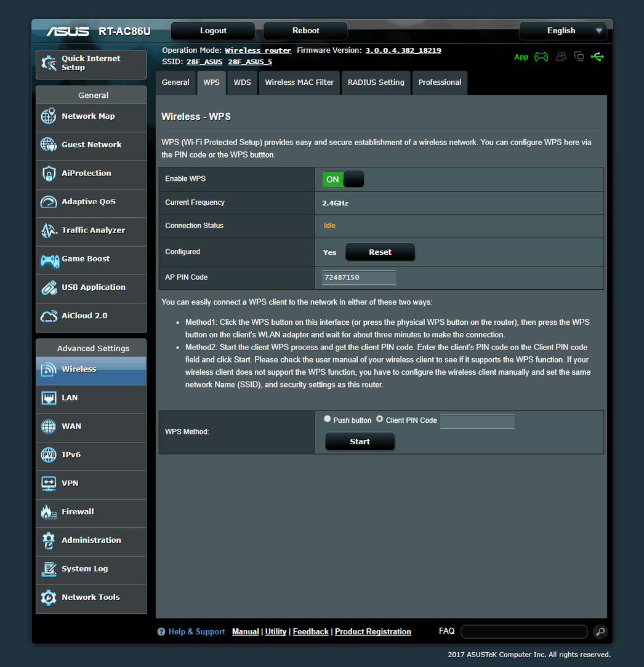Open the Professional tab
This screenshot has width=644, height=667.
(440, 82)
